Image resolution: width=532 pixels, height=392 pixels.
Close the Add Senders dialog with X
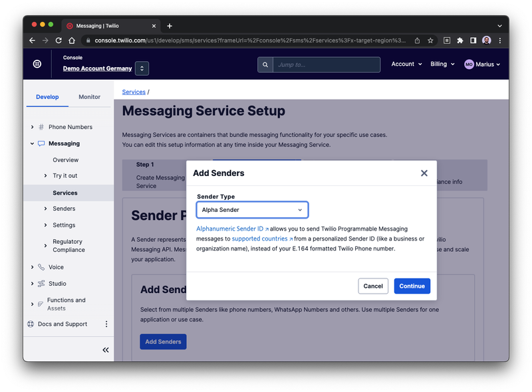point(424,173)
